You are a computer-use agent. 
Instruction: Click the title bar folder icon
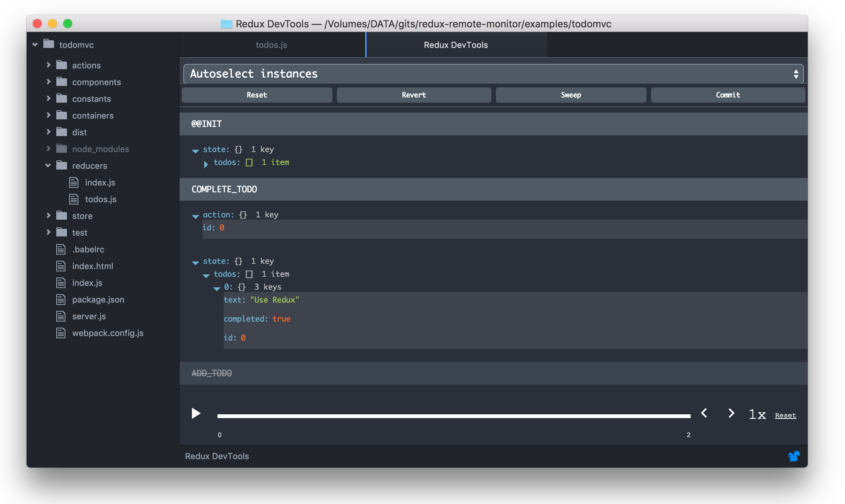[x=227, y=24]
